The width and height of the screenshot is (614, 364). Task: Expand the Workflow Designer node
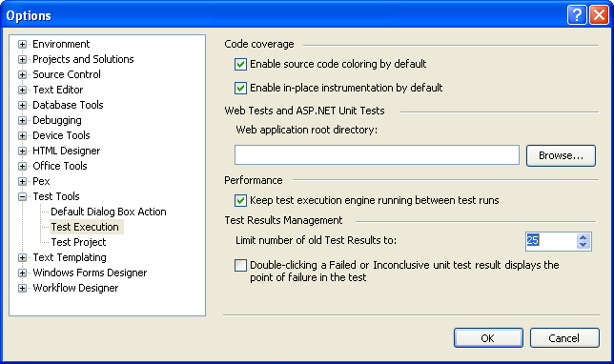(x=22, y=289)
